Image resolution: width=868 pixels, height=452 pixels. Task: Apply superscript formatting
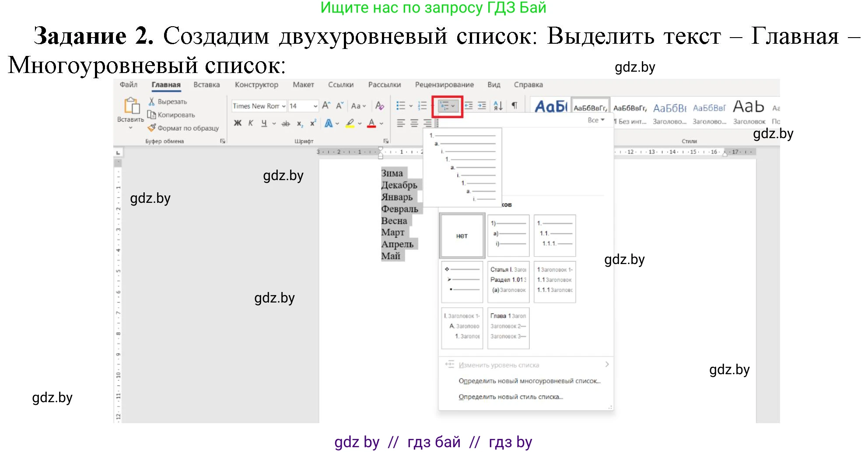point(312,123)
